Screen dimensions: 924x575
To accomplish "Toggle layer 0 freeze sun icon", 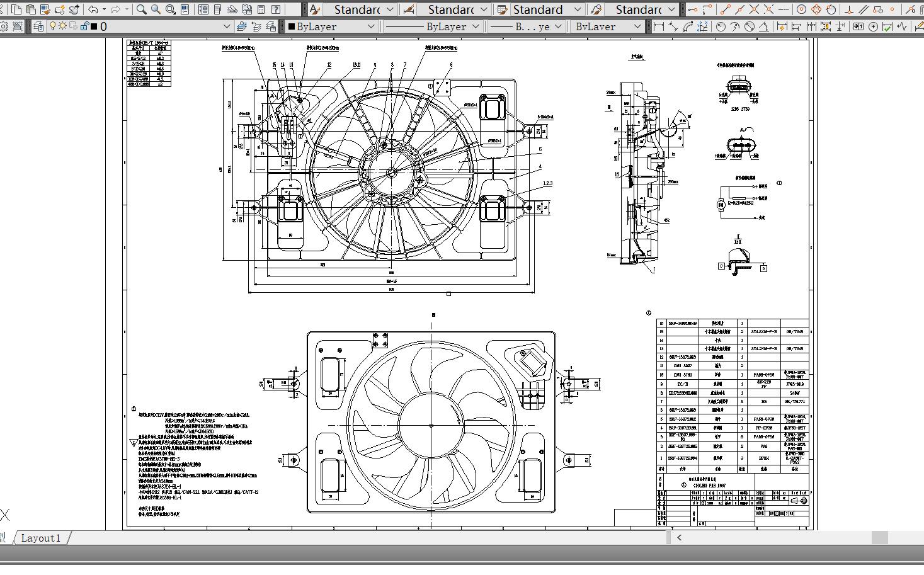I will 62,26.
